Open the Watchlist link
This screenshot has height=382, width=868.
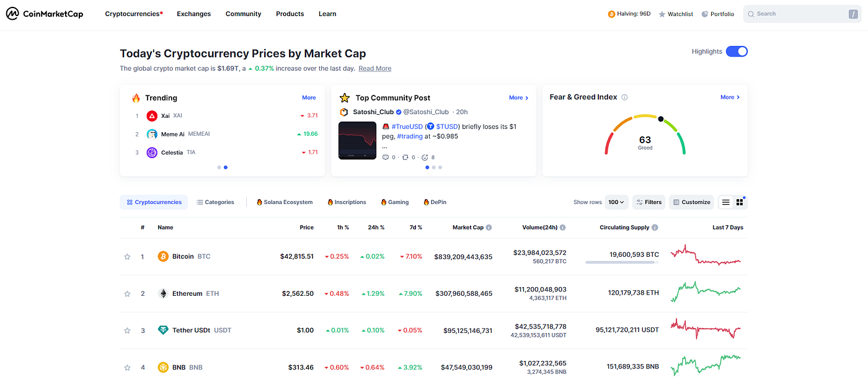(x=676, y=14)
